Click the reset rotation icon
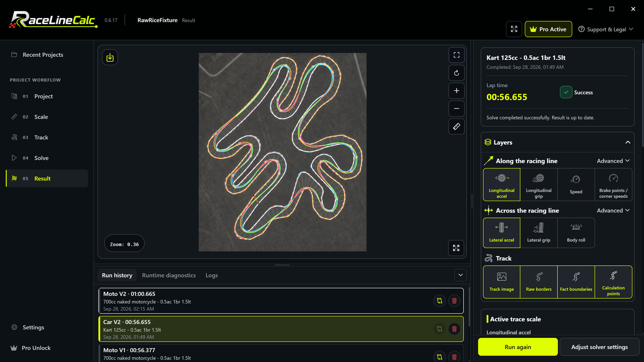The height and width of the screenshot is (362, 644). [x=457, y=73]
